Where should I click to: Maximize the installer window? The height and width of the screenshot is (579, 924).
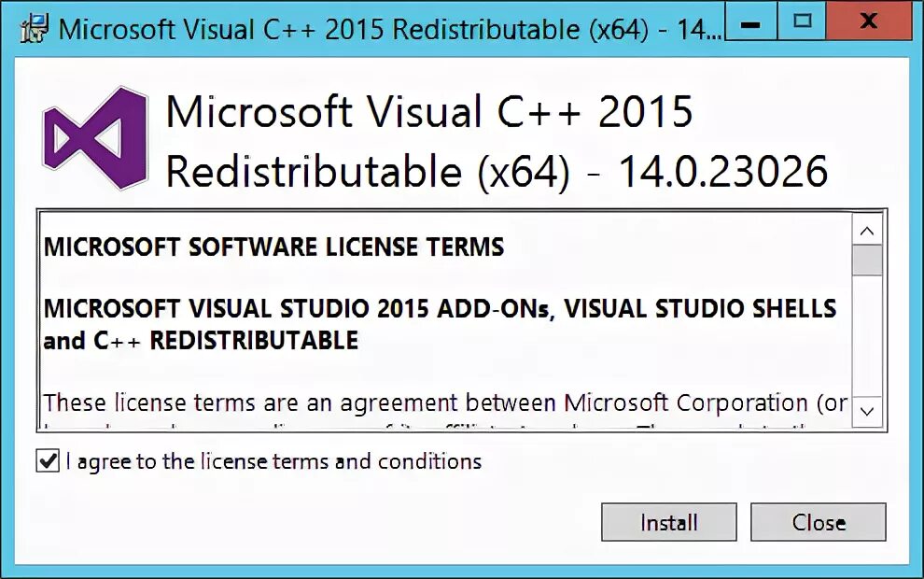(802, 21)
